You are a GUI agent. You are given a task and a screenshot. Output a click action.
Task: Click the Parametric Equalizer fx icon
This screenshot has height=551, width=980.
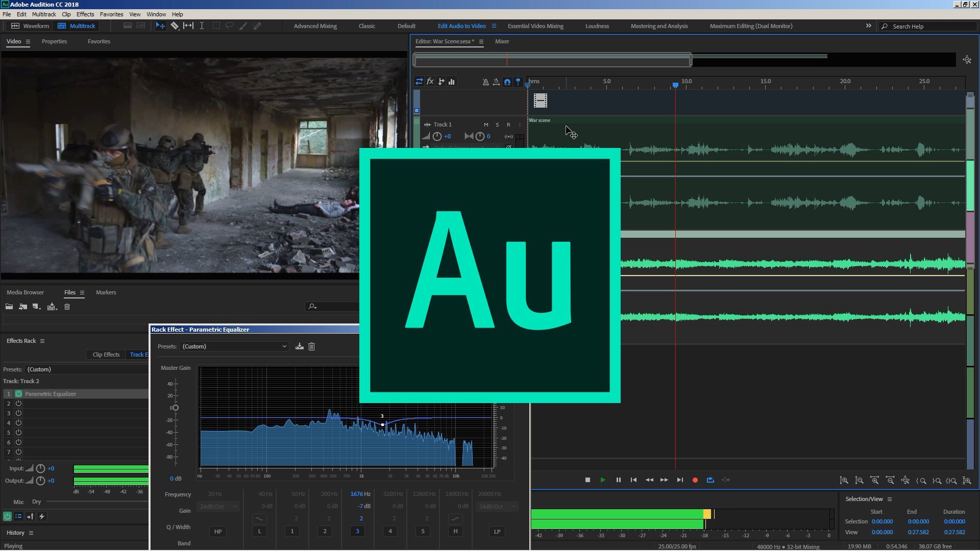coord(18,393)
